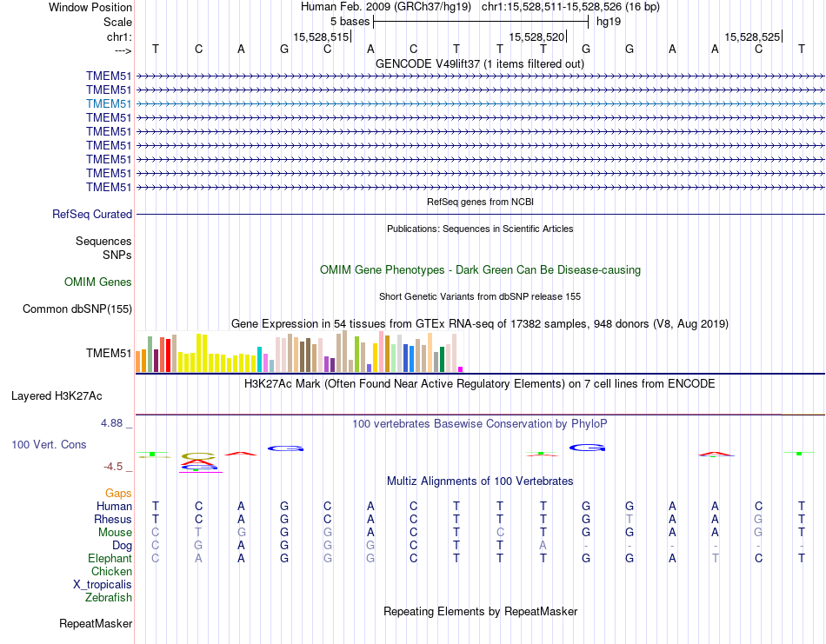Select the Scale label in the ruler
The height and width of the screenshot is (644, 826).
pos(117,22)
